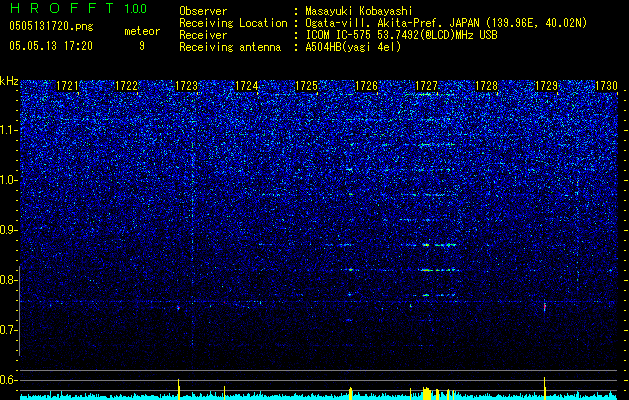Click the 1721 time marker
Screen dimensions: 629x400
tap(67, 86)
